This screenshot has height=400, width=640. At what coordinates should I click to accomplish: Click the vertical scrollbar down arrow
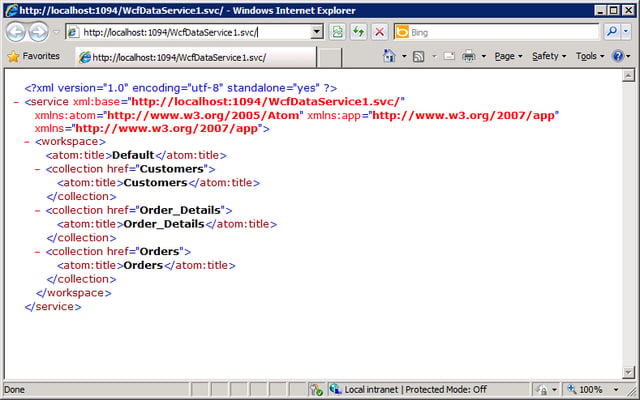[x=628, y=372]
